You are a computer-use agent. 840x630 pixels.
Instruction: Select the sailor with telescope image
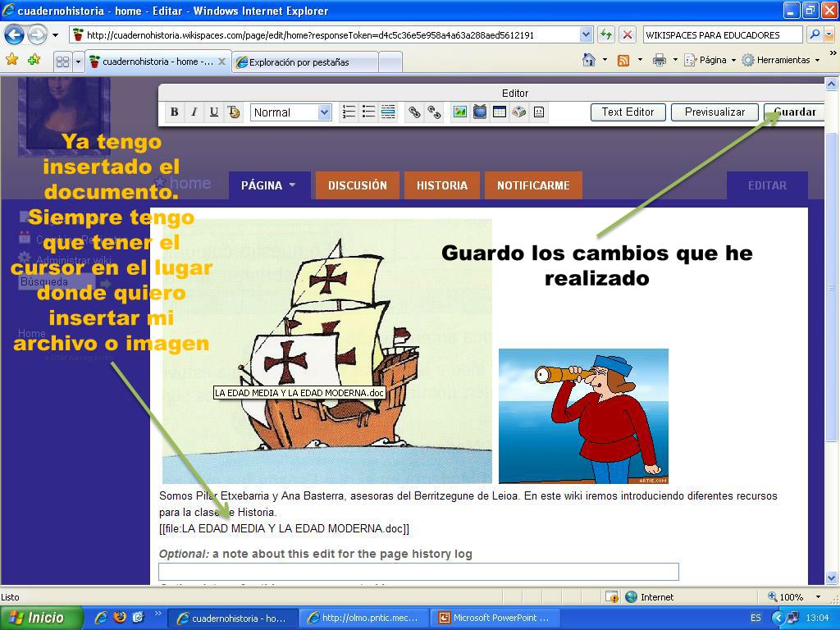[x=583, y=416]
